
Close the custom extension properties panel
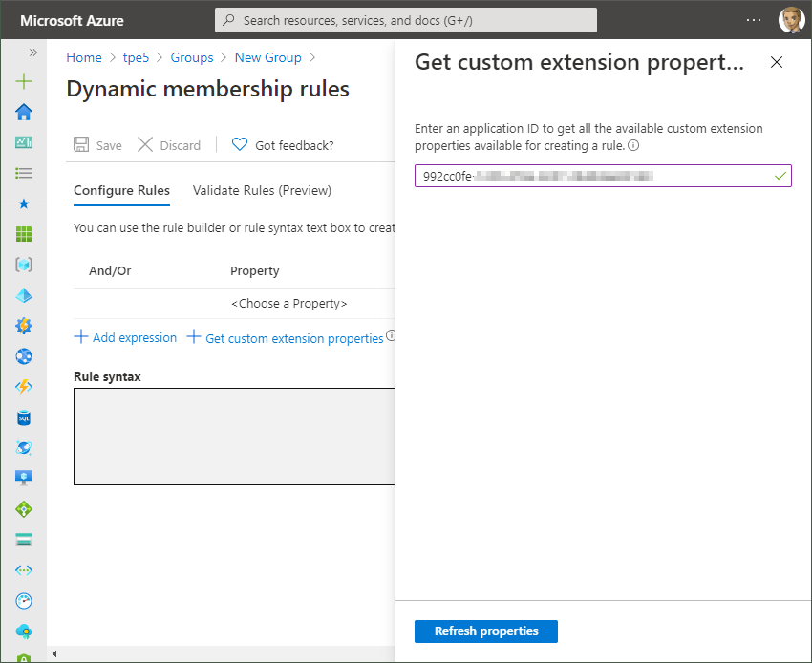[776, 63]
